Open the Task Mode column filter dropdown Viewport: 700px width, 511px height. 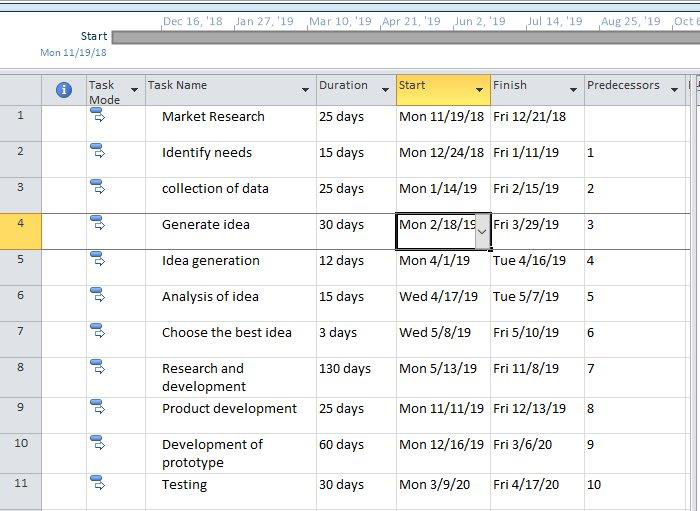coord(134,90)
